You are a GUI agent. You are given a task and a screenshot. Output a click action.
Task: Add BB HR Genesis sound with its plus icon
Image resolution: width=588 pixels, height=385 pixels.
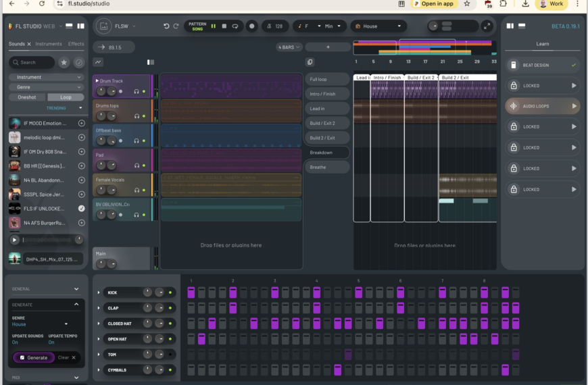tap(81, 166)
